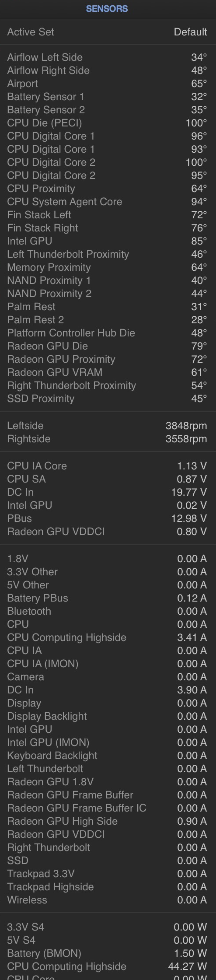
Task: Select the Platform Controller Hub Die row
Action: 108,333
